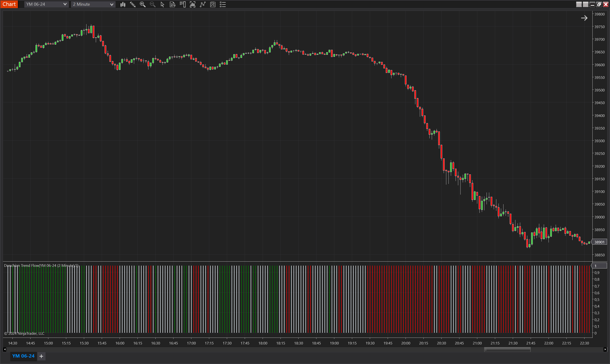Click the orange Chart title label

click(x=9, y=4)
